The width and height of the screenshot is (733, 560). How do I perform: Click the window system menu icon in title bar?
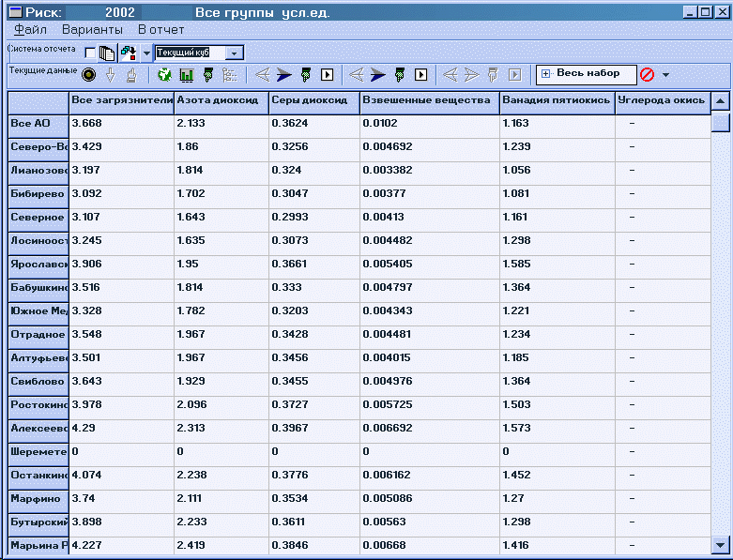coord(16,11)
